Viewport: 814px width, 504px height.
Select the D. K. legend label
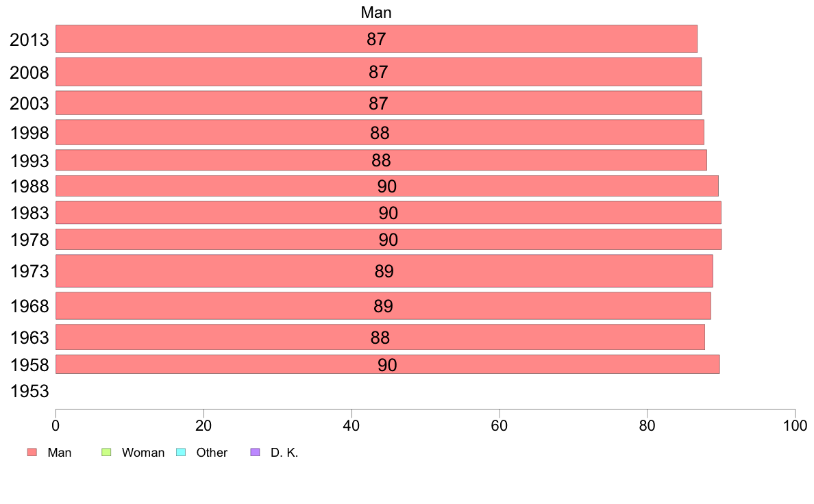[x=284, y=453]
